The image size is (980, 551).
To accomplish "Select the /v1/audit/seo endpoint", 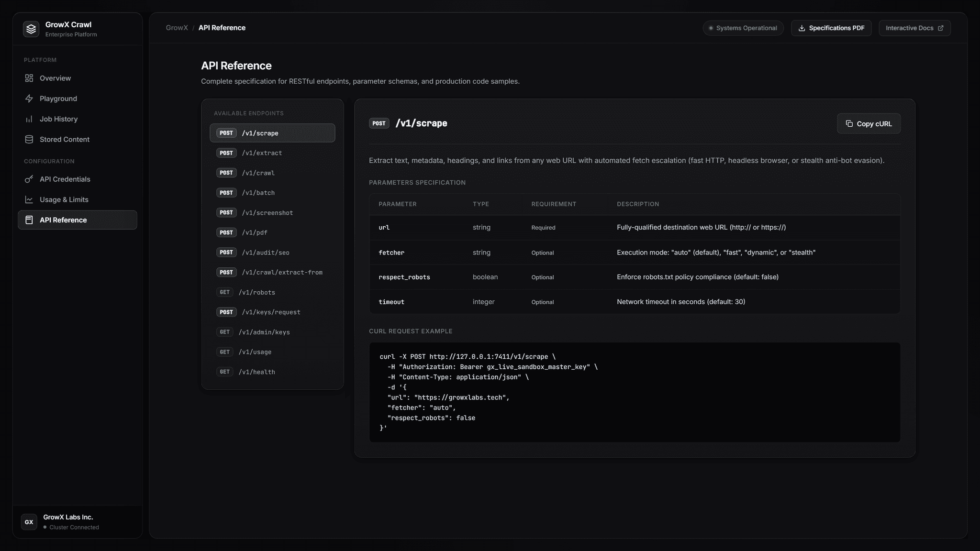I will point(272,253).
